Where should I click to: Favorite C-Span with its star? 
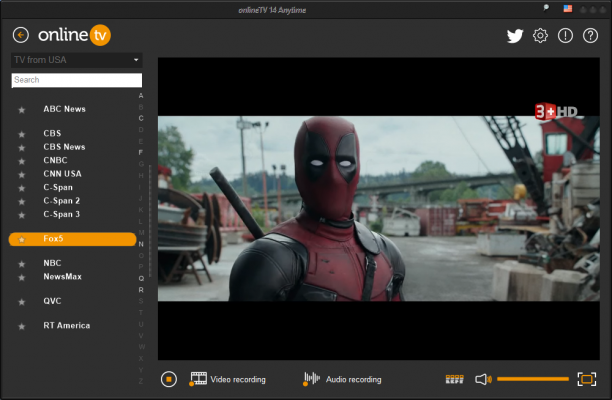22,188
